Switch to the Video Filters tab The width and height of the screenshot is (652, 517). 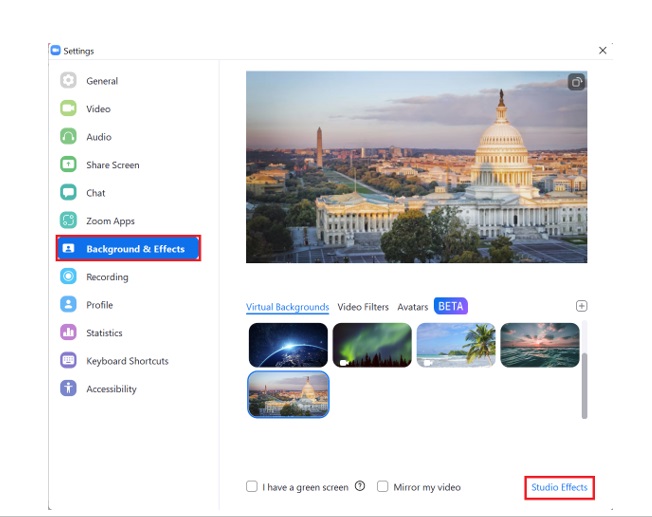(363, 307)
